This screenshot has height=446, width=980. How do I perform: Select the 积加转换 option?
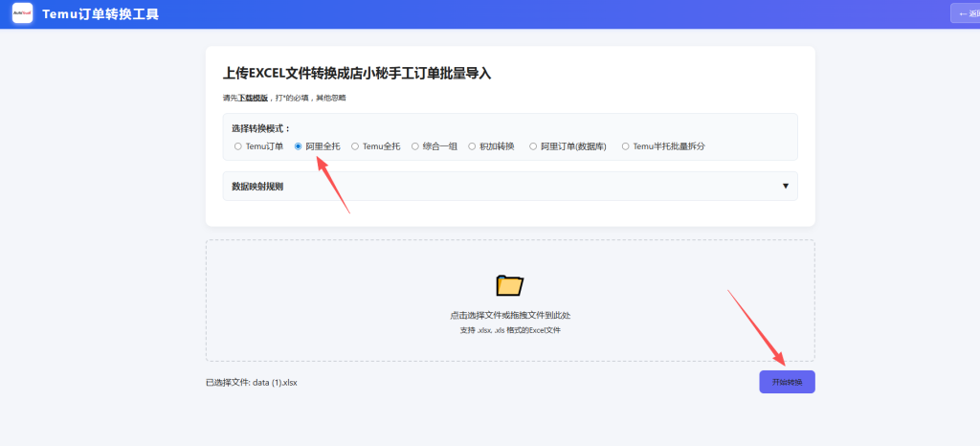coord(472,146)
